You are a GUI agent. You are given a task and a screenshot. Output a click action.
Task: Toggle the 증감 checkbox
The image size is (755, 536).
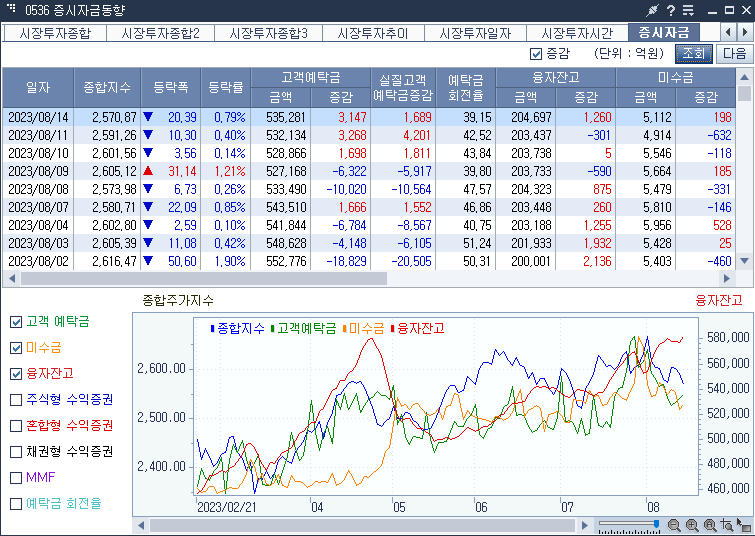click(535, 53)
